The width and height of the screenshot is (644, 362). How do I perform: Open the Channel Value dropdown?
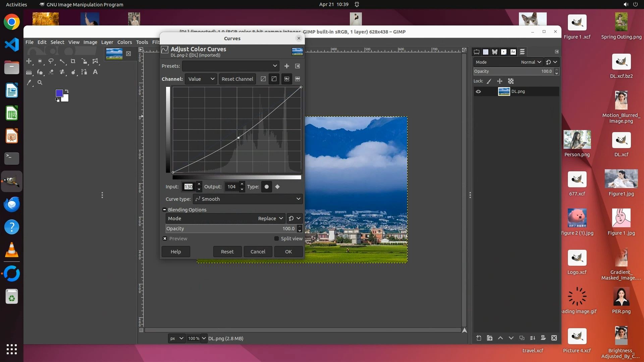[201, 79]
